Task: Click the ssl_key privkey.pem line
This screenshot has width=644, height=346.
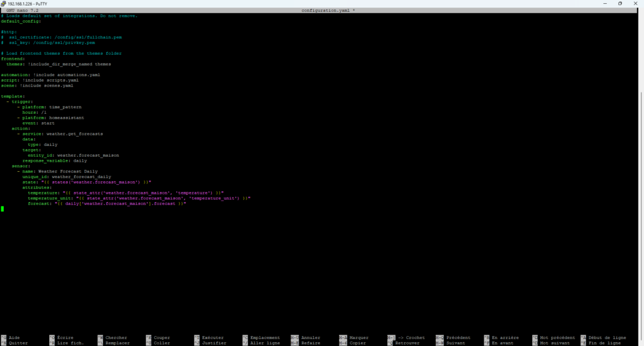Action: (48, 43)
